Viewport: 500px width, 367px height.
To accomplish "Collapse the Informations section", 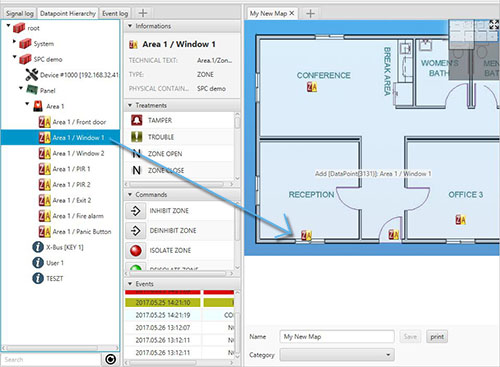I will (130, 26).
